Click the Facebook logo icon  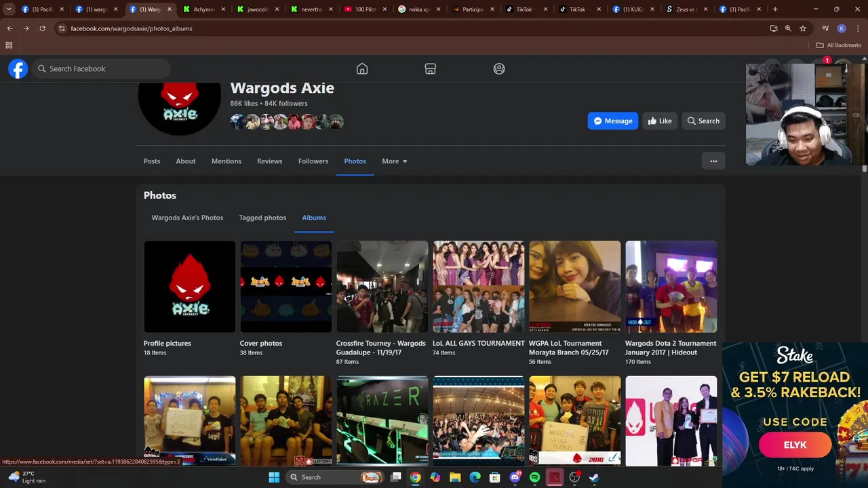(x=18, y=68)
